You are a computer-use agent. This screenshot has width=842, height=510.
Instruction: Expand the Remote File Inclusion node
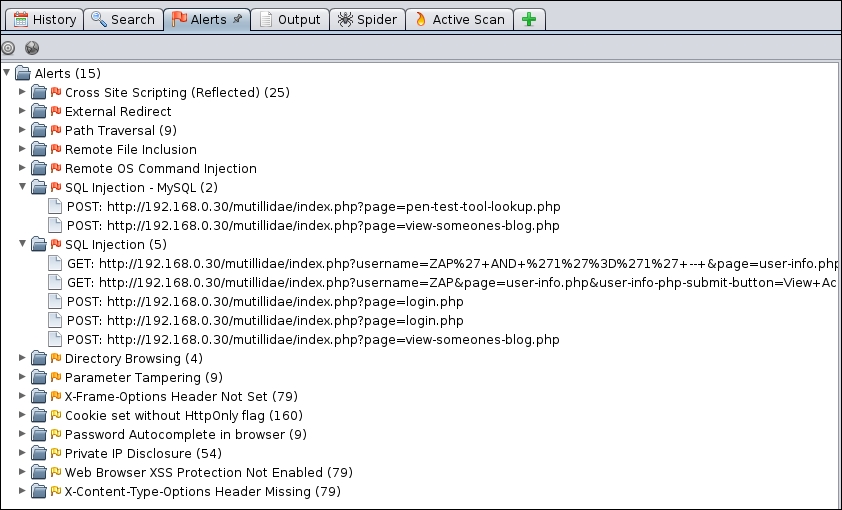[x=22, y=149]
